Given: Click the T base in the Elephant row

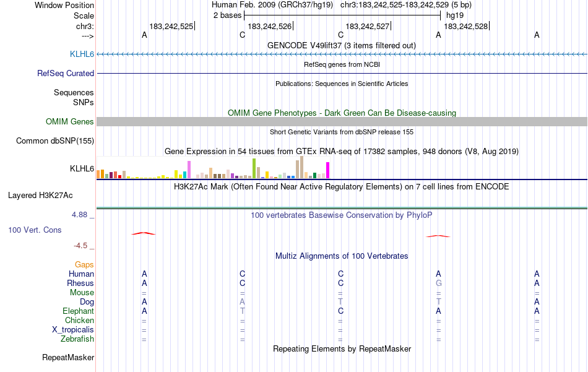Looking at the screenshot, I should [x=243, y=311].
